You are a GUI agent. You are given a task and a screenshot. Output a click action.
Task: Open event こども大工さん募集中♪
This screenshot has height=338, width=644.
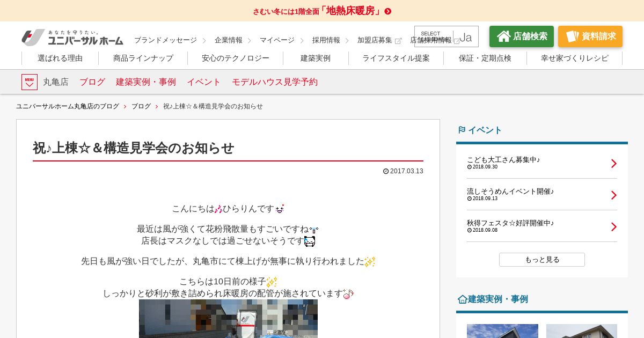(503, 159)
